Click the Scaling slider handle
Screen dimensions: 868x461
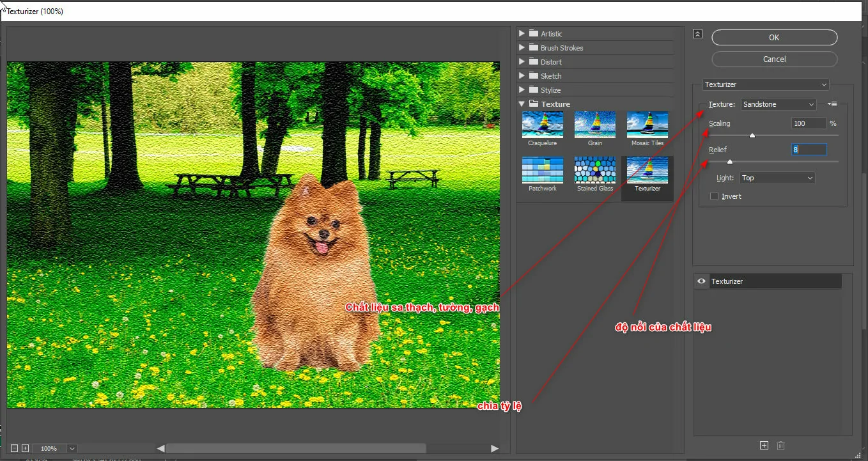pos(752,135)
